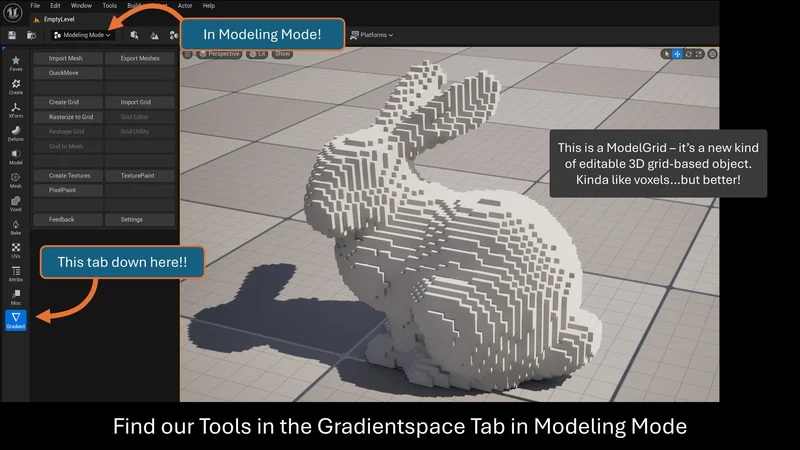This screenshot has width=800, height=450.
Task: Select the Attribs tools tab
Action: (x=16, y=274)
